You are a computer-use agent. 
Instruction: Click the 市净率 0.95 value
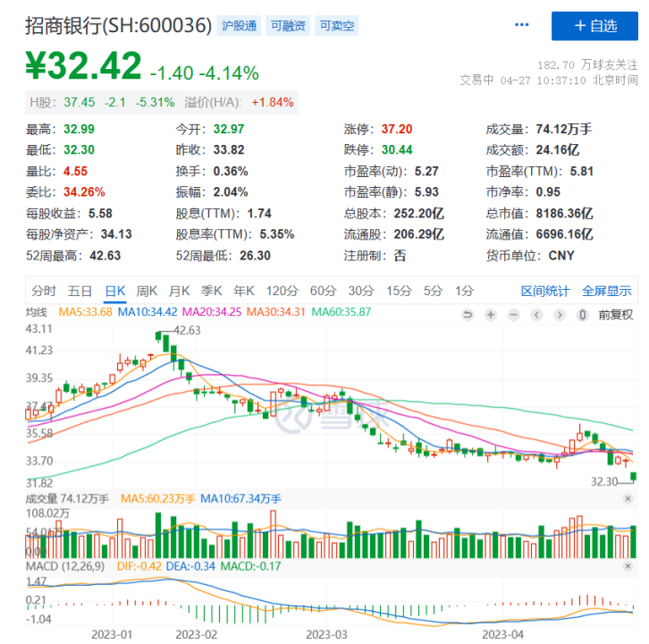548,192
